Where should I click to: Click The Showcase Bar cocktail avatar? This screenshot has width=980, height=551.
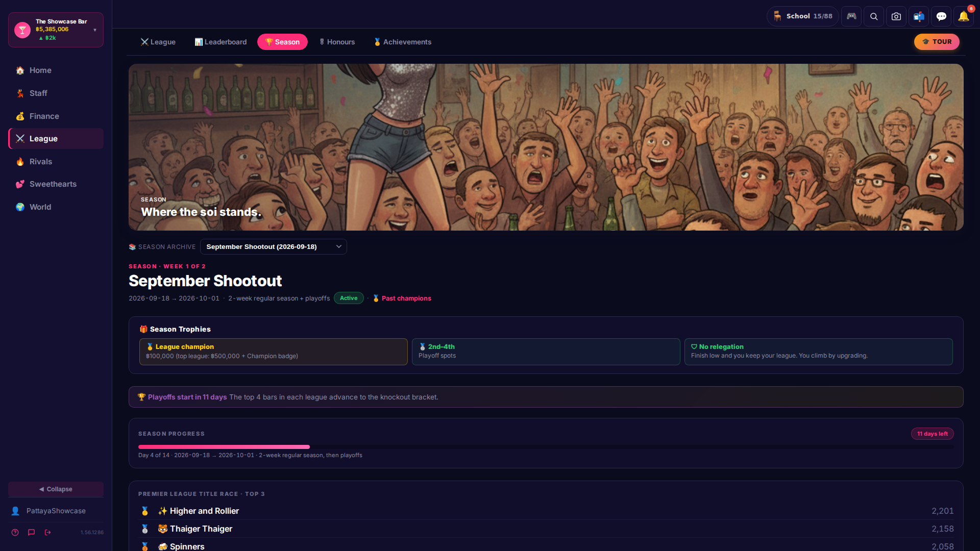pos(22,30)
